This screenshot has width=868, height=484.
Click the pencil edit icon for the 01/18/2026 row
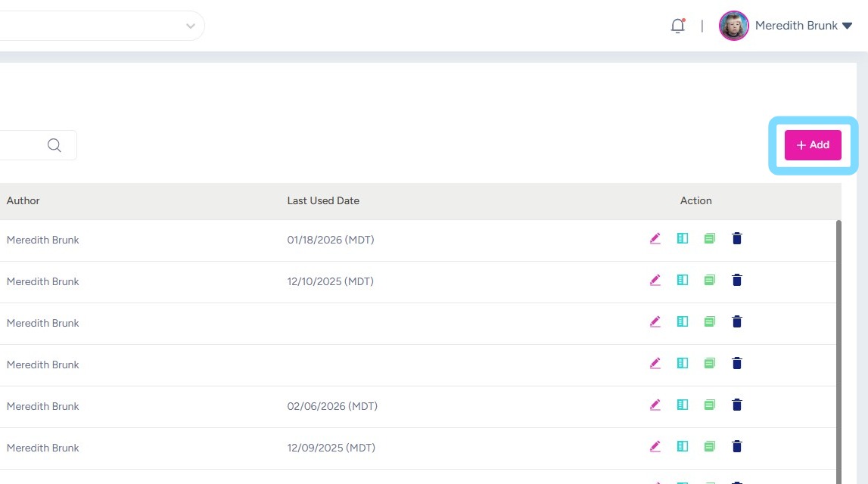click(x=655, y=239)
